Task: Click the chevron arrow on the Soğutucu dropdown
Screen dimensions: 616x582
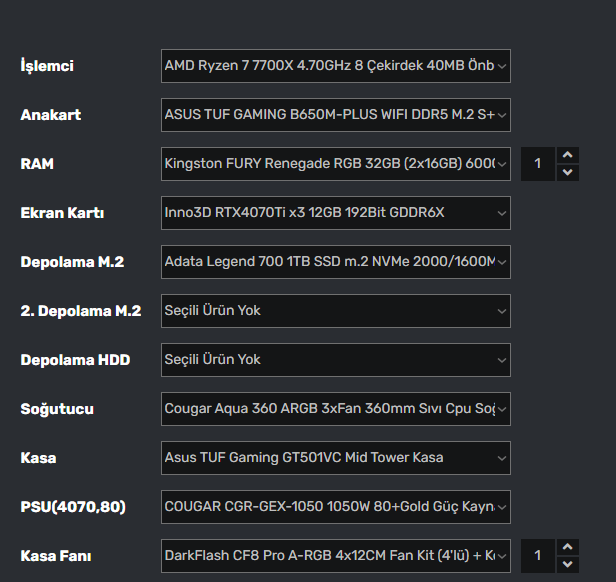Action: click(502, 409)
